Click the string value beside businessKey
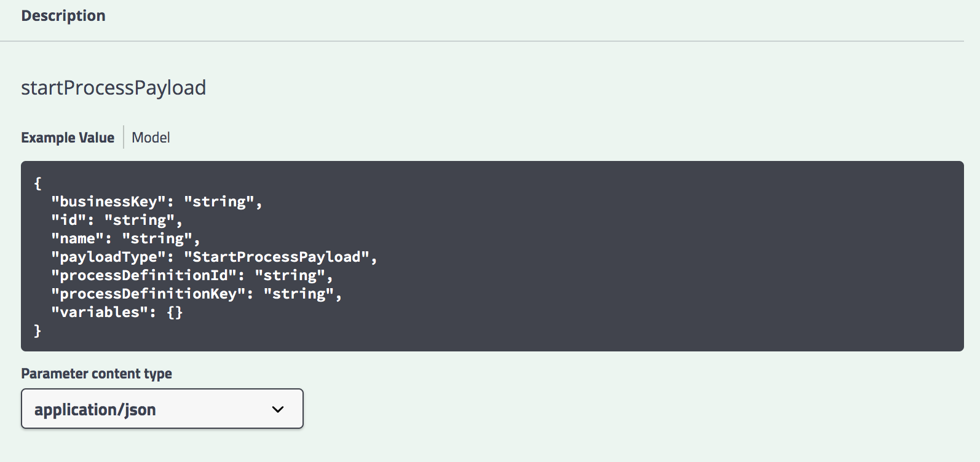980x462 pixels. [x=224, y=201]
